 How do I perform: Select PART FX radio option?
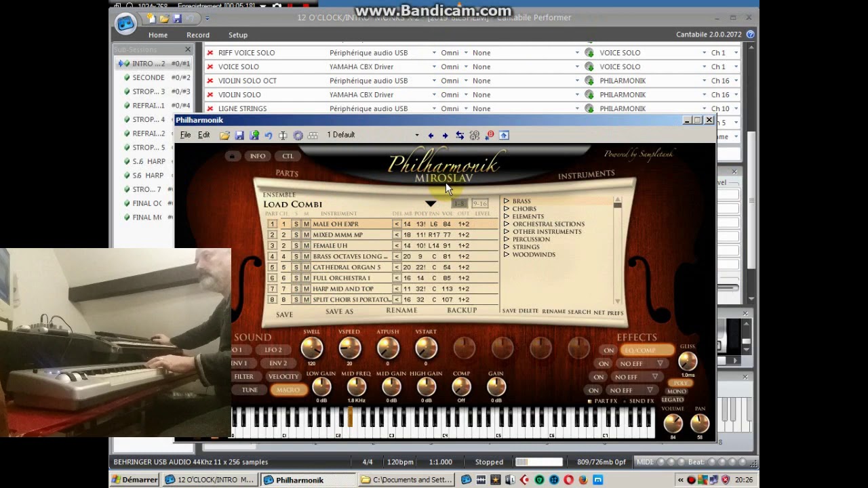tap(590, 401)
